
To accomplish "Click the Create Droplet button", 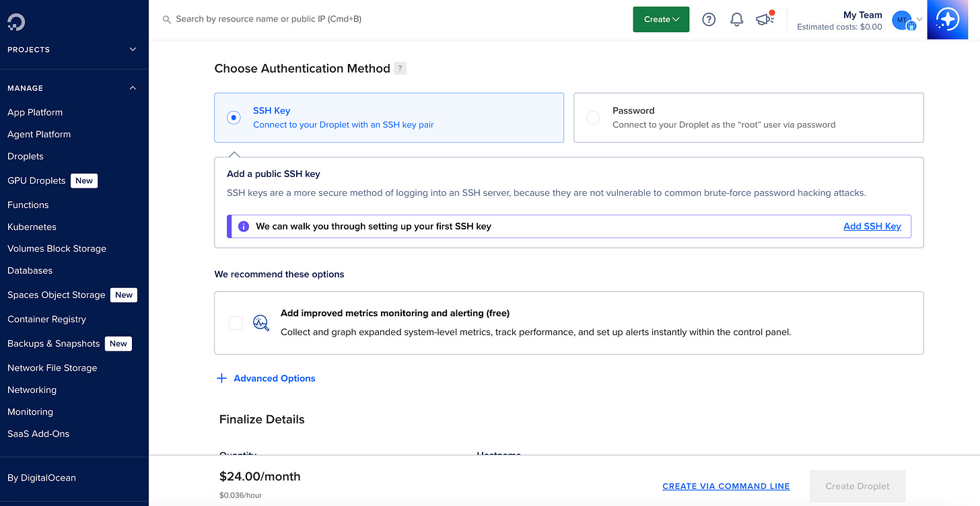I will point(858,486).
